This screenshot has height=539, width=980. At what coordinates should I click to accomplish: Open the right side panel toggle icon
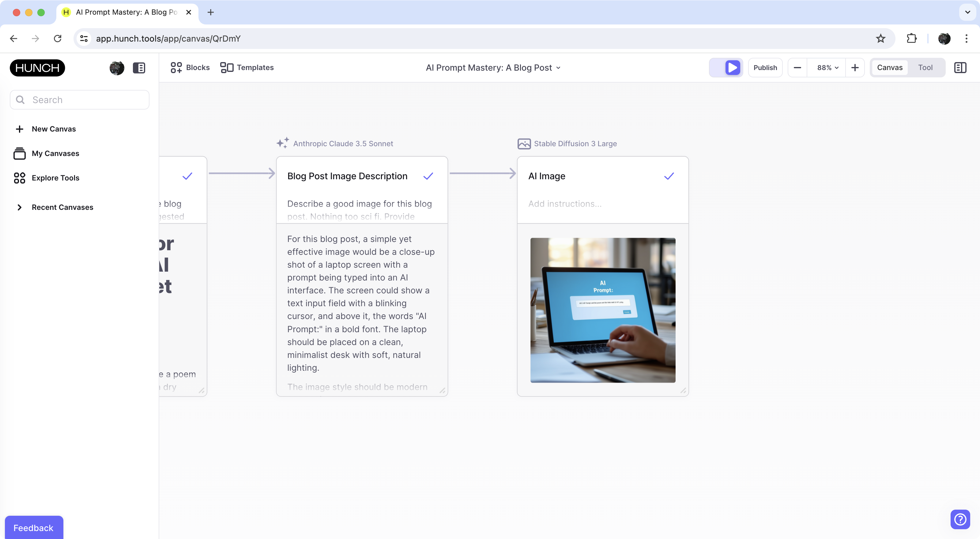(960, 67)
